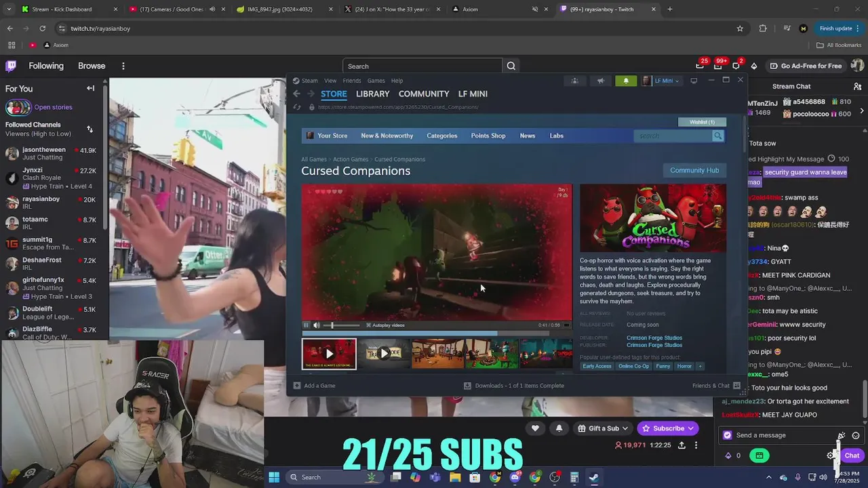868x488 pixels.
Task: Enter Steam Big Picture mode icon
Action: [694, 81]
